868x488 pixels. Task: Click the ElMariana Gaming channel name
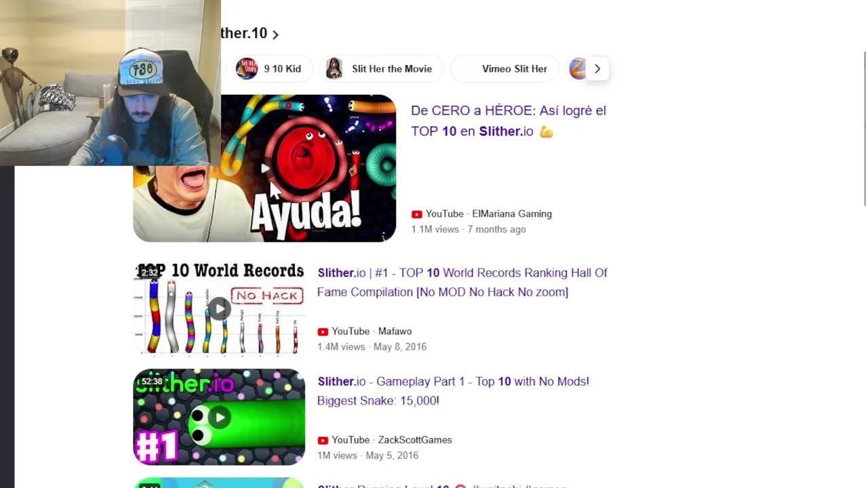[512, 213]
